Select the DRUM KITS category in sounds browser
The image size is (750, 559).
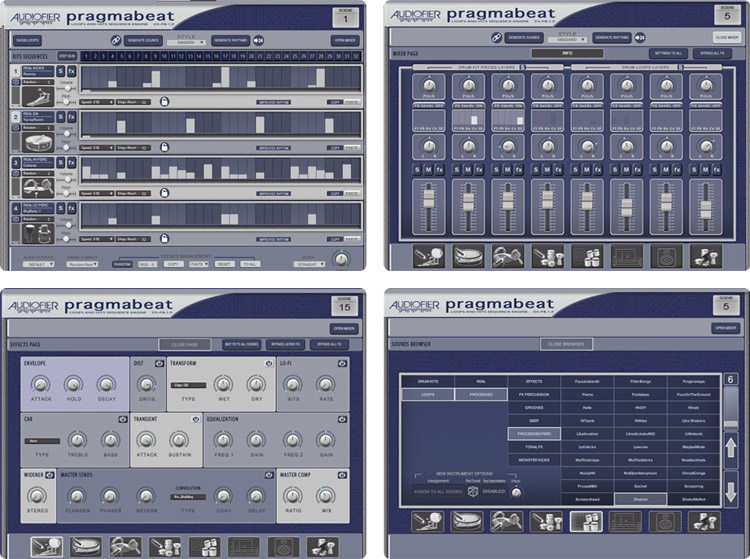coord(428,382)
